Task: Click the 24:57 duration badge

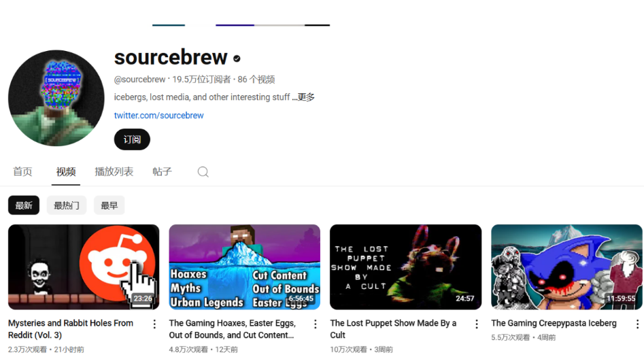Action: (465, 299)
